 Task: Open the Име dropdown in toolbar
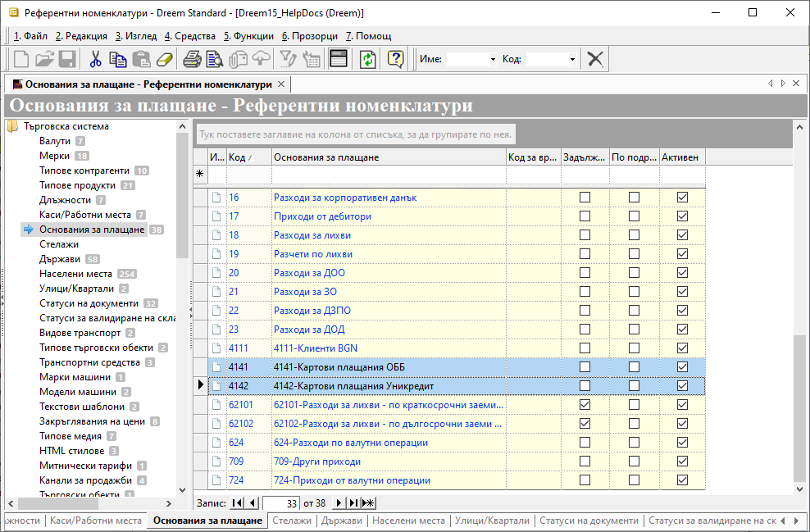tap(493, 60)
